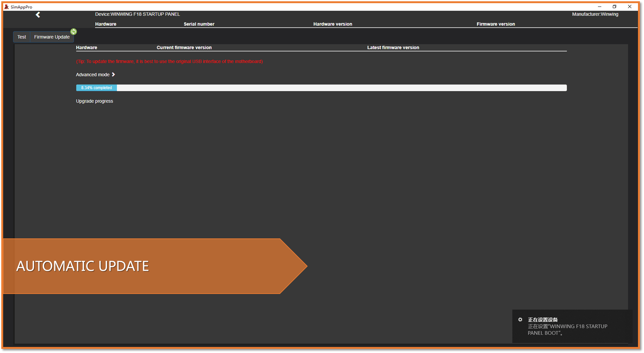Open the Firmware Update tab
644x353 pixels.
tap(52, 37)
